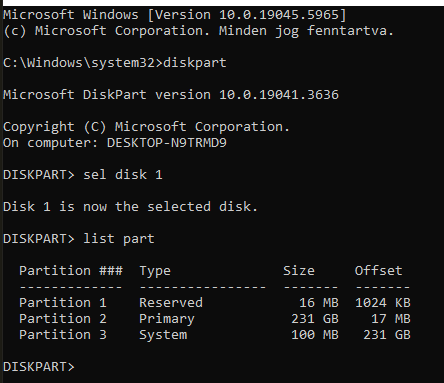Click the Reserved partition type

(x=171, y=303)
